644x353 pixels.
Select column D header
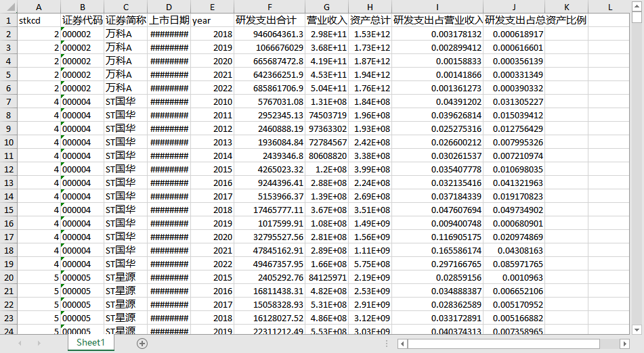[x=169, y=7]
